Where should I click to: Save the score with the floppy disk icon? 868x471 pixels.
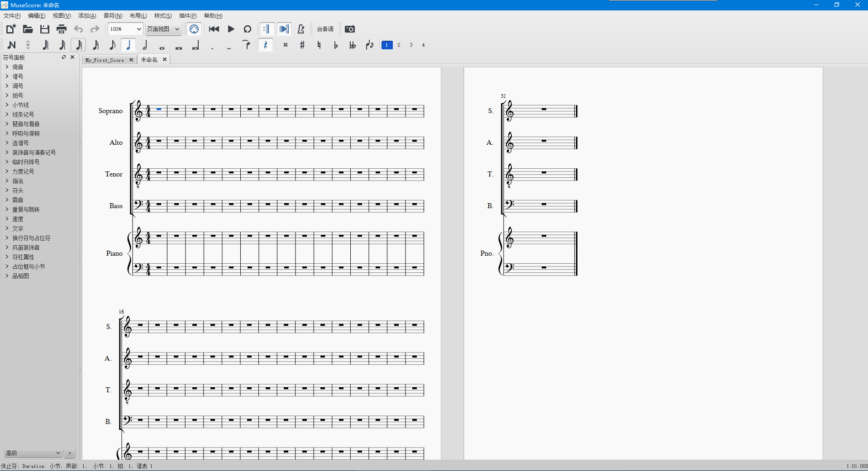[x=44, y=29]
